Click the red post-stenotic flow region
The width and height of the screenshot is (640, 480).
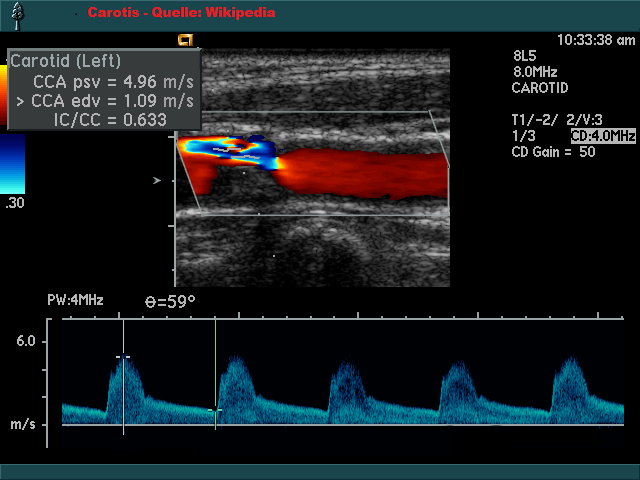pyautogui.click(x=363, y=173)
